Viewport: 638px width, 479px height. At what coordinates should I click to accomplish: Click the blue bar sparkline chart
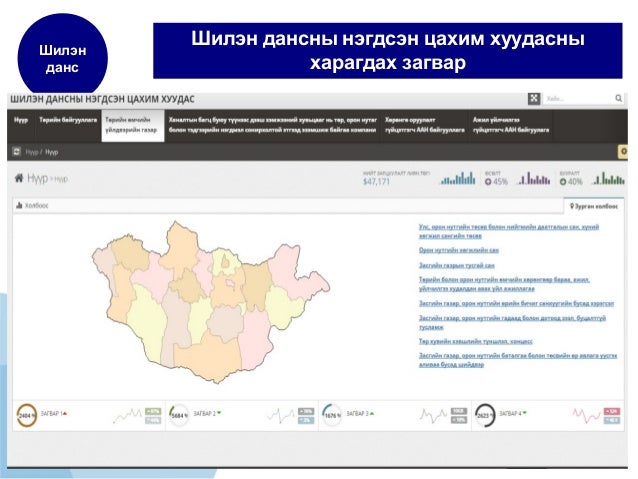[x=458, y=178]
